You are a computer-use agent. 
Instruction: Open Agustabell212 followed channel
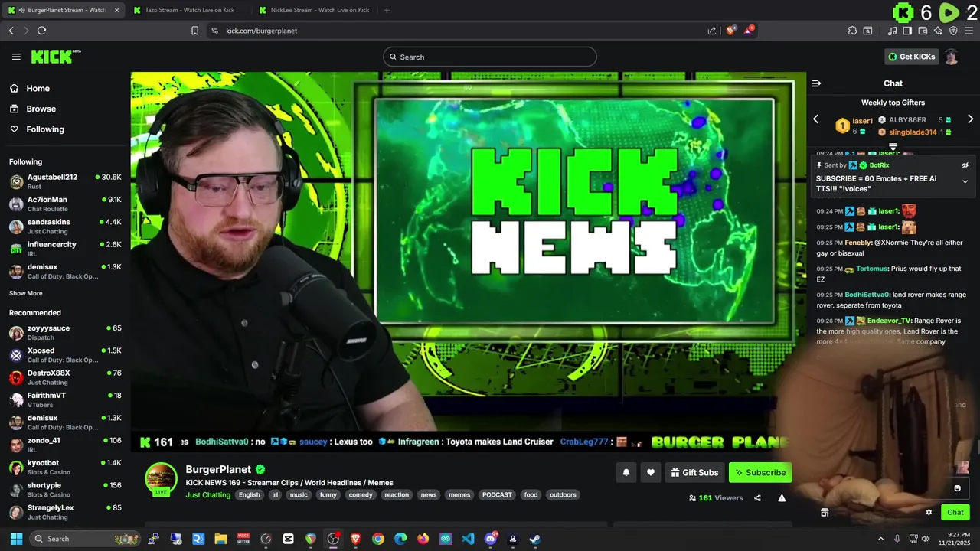coord(65,181)
